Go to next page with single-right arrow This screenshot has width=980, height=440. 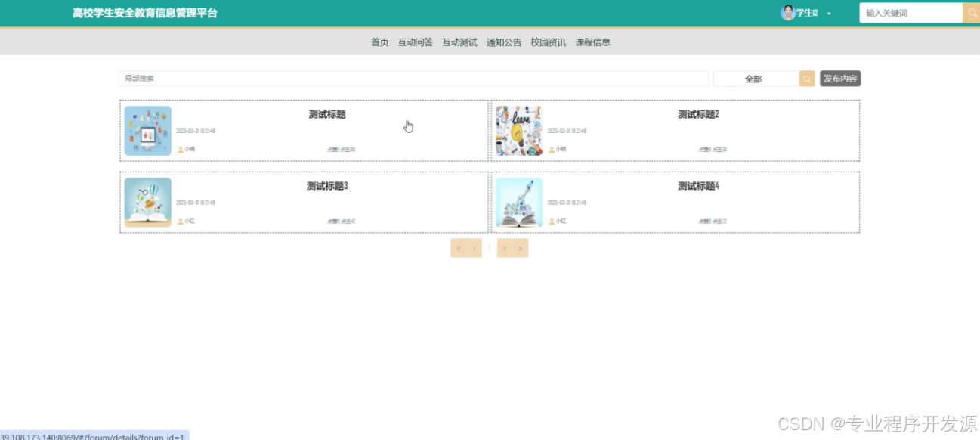(505, 248)
